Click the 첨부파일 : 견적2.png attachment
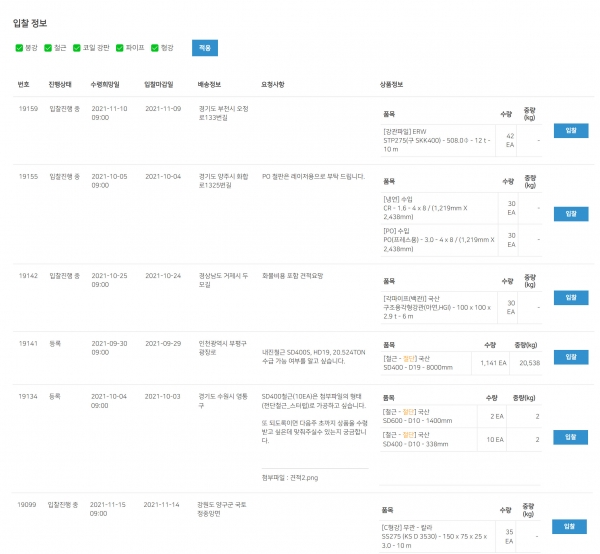Screen dimensions: 600x554 pos(290,477)
